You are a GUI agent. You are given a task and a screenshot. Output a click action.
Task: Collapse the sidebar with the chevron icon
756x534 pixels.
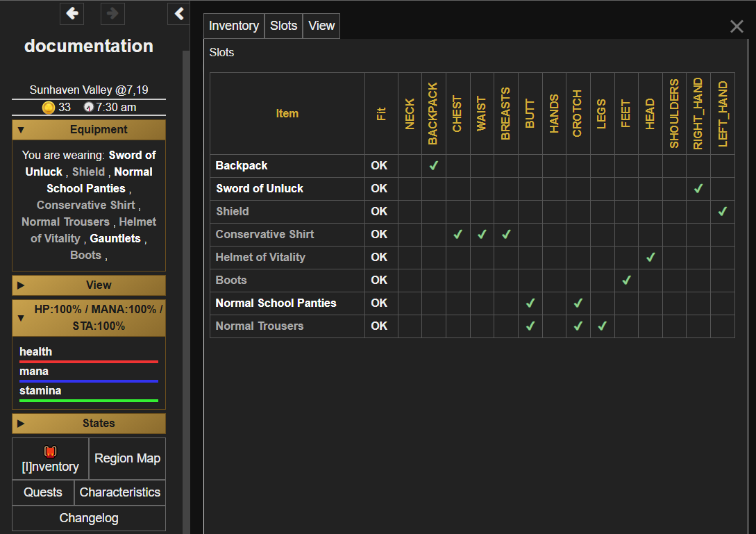coord(179,13)
